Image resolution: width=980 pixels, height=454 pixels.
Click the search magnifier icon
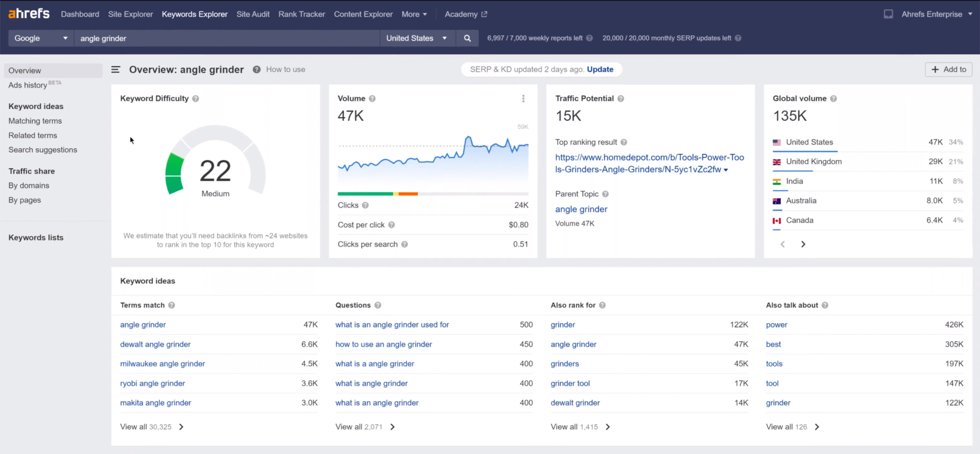467,38
